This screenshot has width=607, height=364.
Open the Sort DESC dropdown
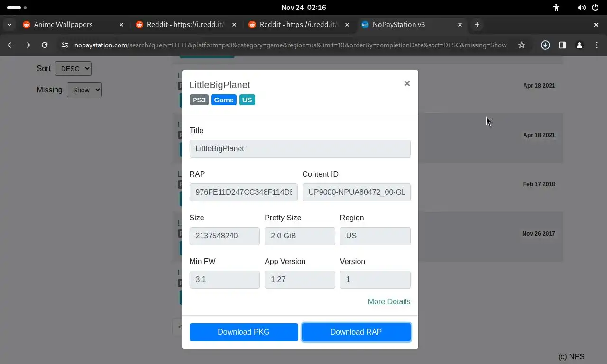click(x=73, y=69)
